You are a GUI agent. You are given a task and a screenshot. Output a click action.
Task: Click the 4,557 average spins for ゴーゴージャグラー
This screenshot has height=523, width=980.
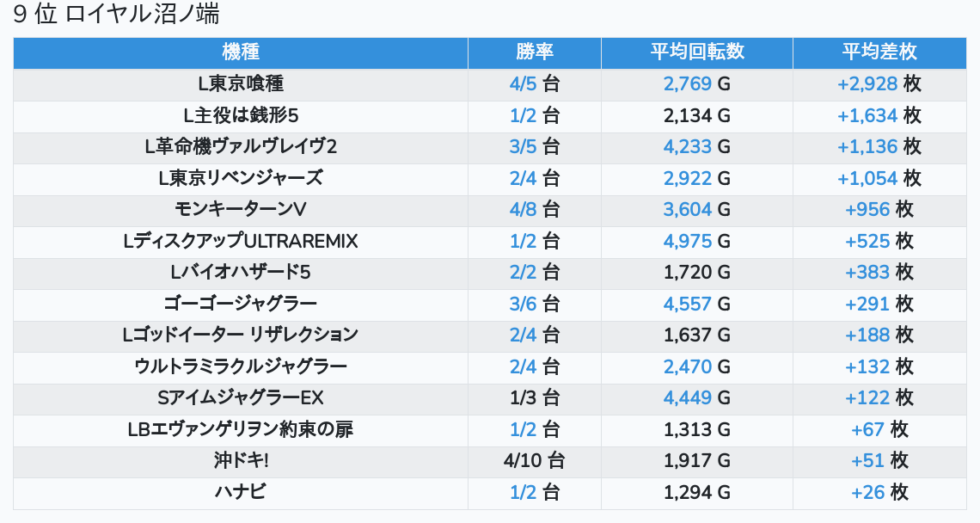pyautogui.click(x=687, y=304)
